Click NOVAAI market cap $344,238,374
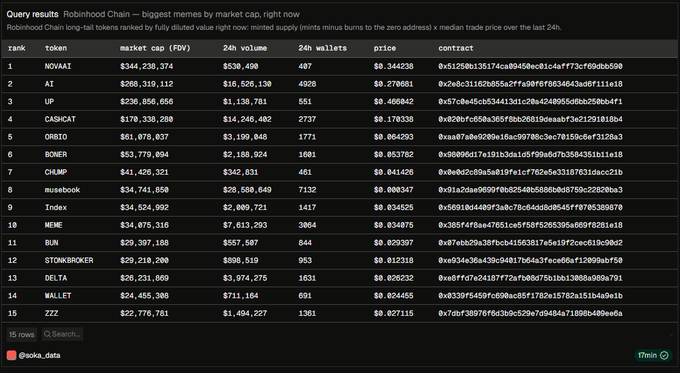Image resolution: width=680 pixels, height=373 pixels. point(147,66)
